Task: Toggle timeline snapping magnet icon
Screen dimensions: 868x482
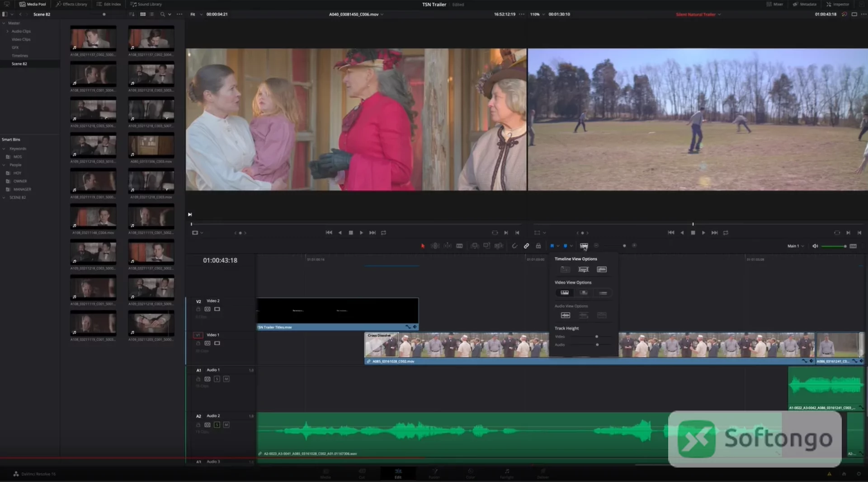Action: (x=514, y=246)
